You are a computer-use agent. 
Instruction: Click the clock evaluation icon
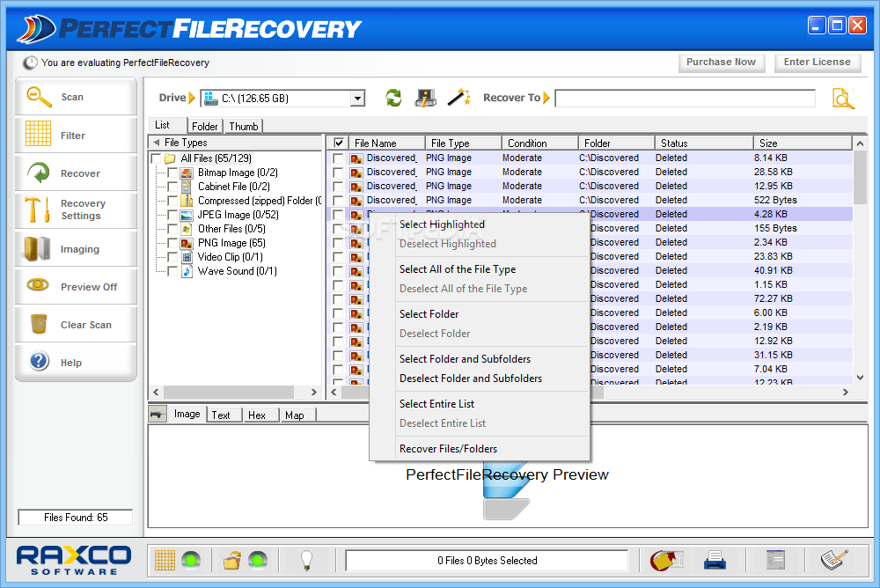pos(30,62)
